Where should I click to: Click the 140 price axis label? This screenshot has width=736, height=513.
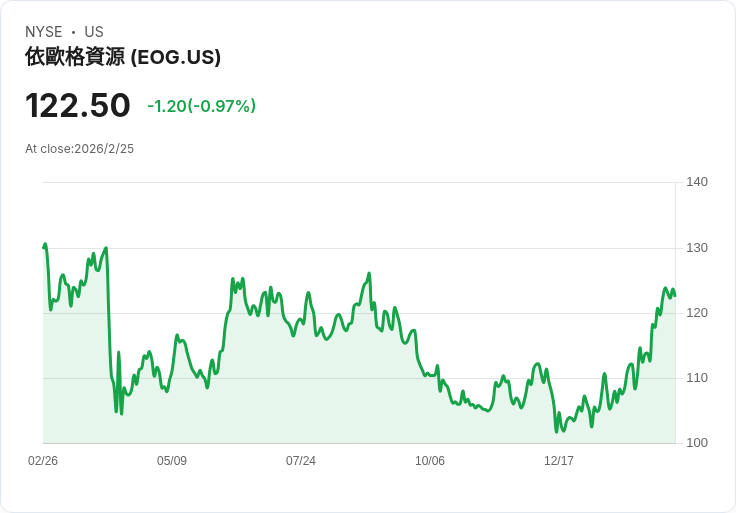click(x=697, y=182)
